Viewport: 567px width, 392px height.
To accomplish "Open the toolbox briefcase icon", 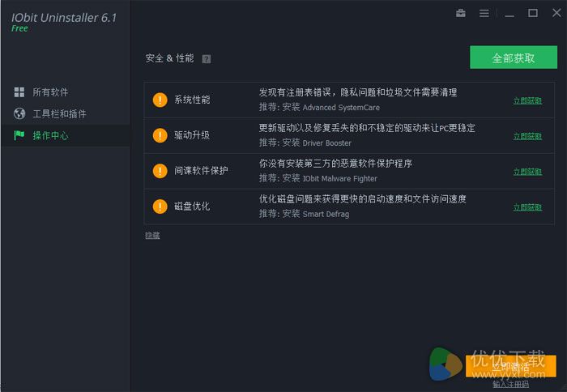I will coord(460,14).
